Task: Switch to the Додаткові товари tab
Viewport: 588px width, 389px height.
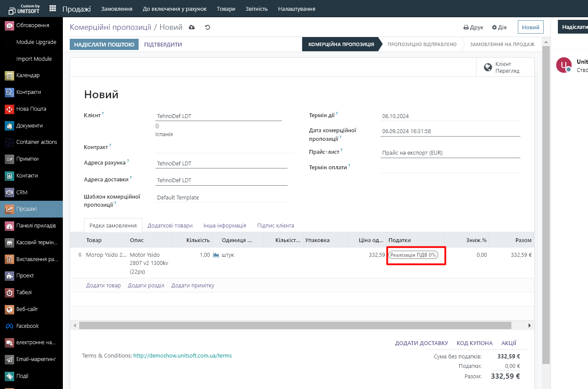Action: coord(170,225)
